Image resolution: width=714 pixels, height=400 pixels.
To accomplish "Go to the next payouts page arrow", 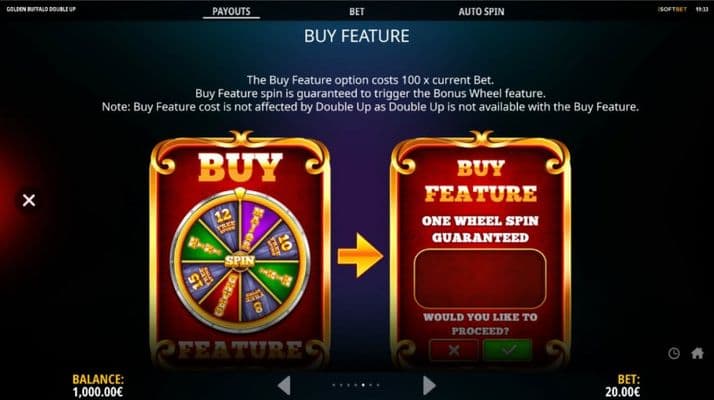I will [x=429, y=385].
